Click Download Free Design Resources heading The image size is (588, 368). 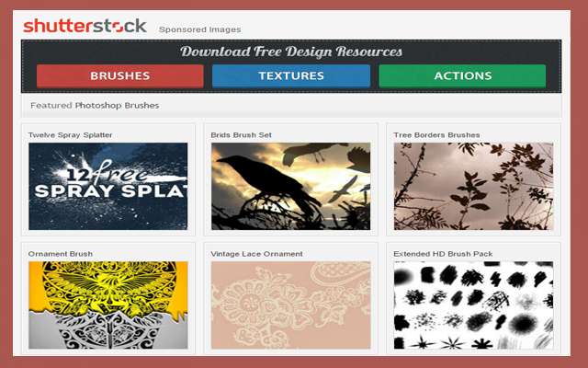tap(291, 52)
